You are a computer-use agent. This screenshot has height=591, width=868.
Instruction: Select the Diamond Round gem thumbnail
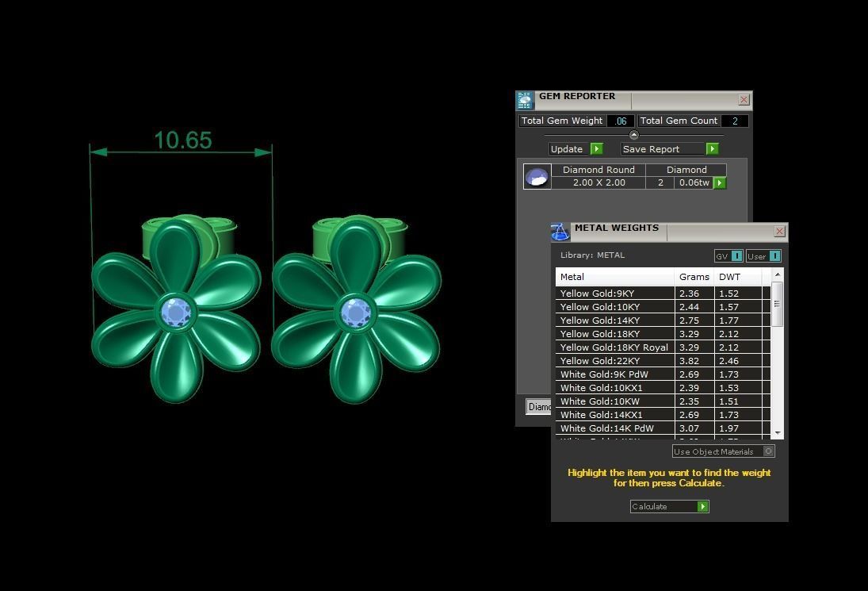(537, 177)
